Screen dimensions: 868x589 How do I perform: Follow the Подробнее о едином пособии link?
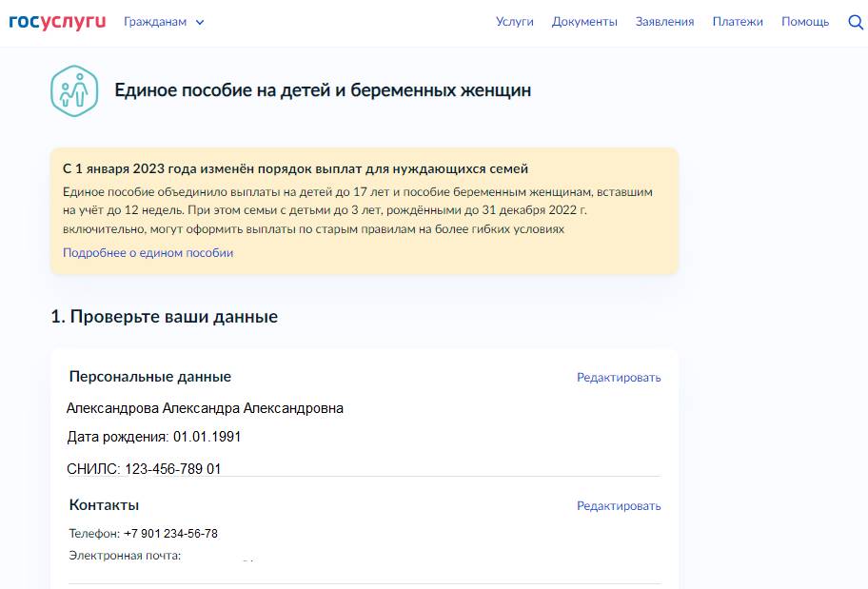pos(147,252)
